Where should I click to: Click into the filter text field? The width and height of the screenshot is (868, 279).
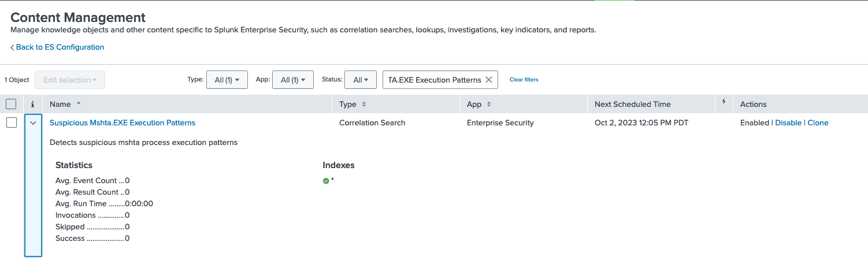coord(433,80)
